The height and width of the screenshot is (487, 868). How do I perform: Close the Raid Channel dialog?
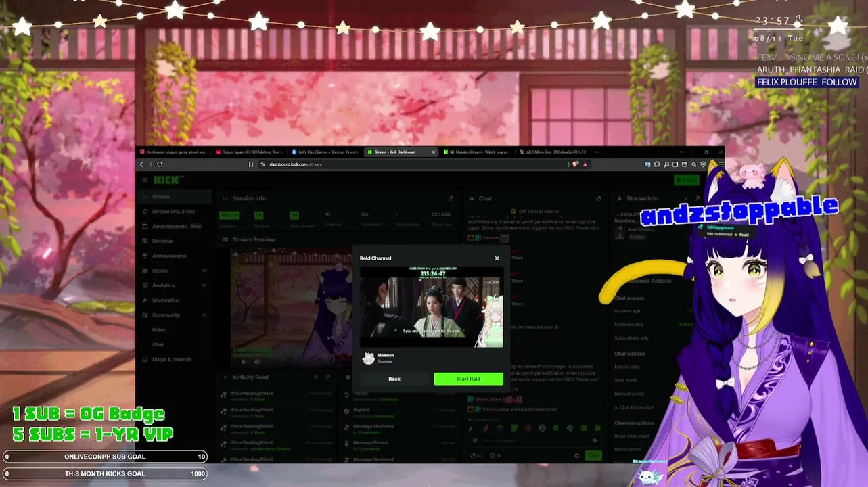(x=497, y=258)
